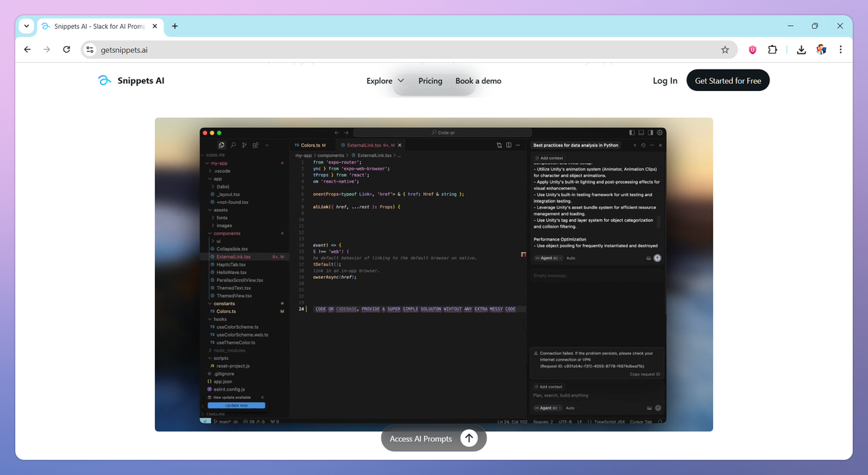Open Search in the activity bar
This screenshot has height=475, width=868.
pyautogui.click(x=233, y=145)
